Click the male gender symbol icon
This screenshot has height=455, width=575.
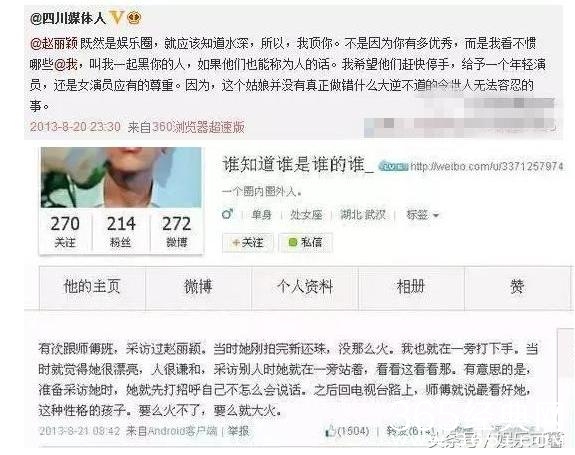point(227,214)
